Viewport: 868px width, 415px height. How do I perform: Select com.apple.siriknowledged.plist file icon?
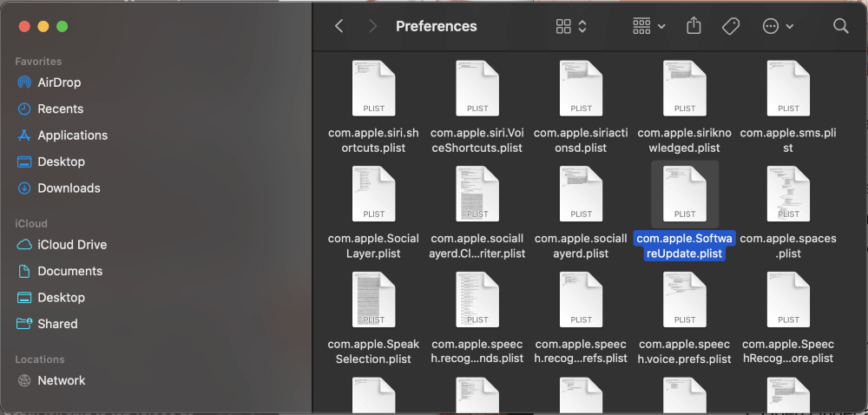click(x=685, y=89)
